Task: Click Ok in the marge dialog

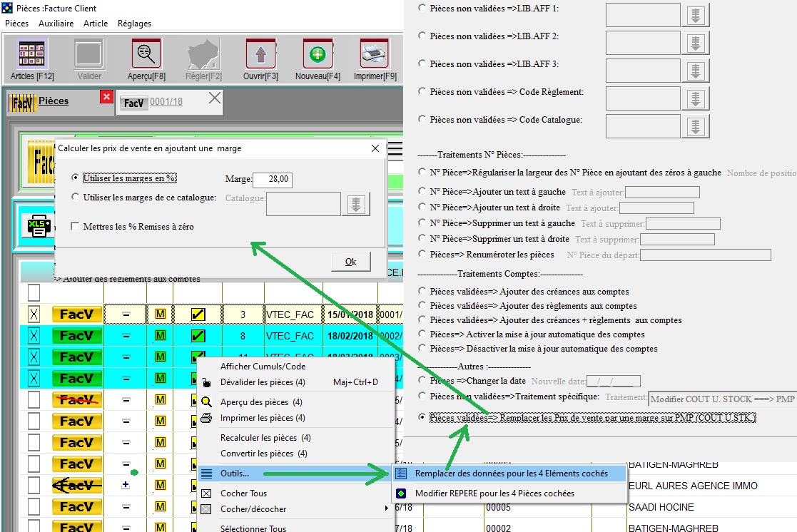Action: 351,262
